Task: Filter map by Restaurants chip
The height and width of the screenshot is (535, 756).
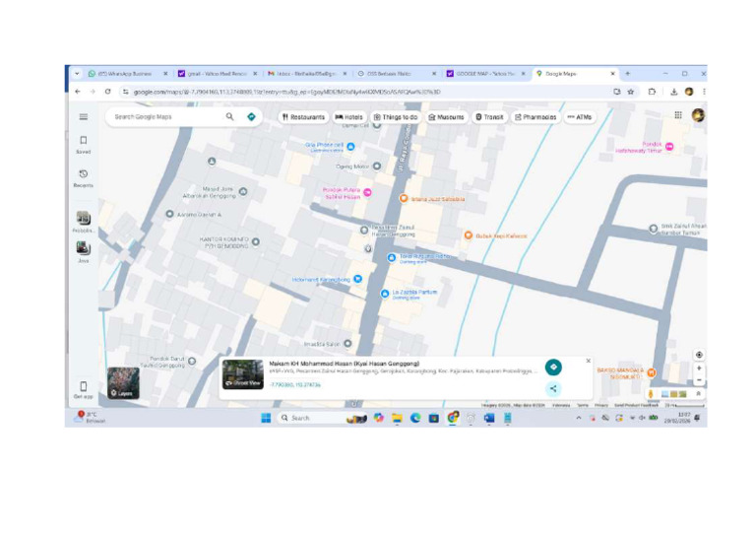Action: (304, 116)
